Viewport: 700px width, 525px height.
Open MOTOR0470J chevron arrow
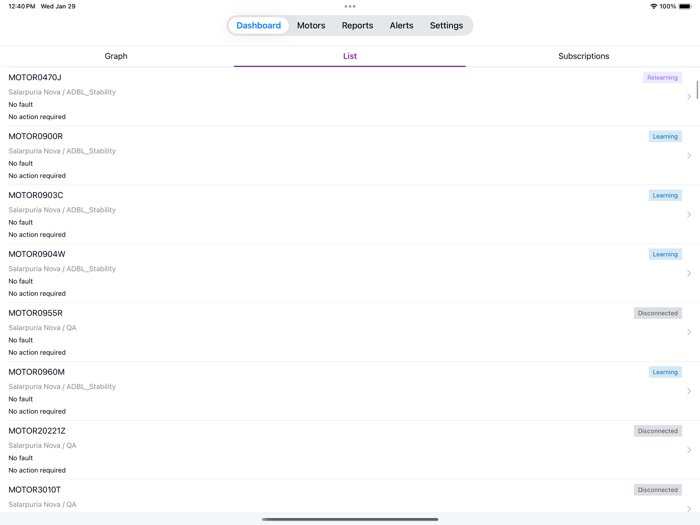pos(689,96)
